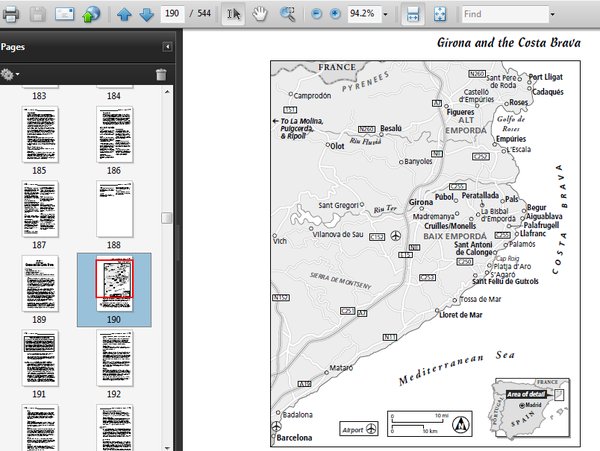Open page 192 thumbnail
Screen dimensions: 600x451
click(114, 359)
